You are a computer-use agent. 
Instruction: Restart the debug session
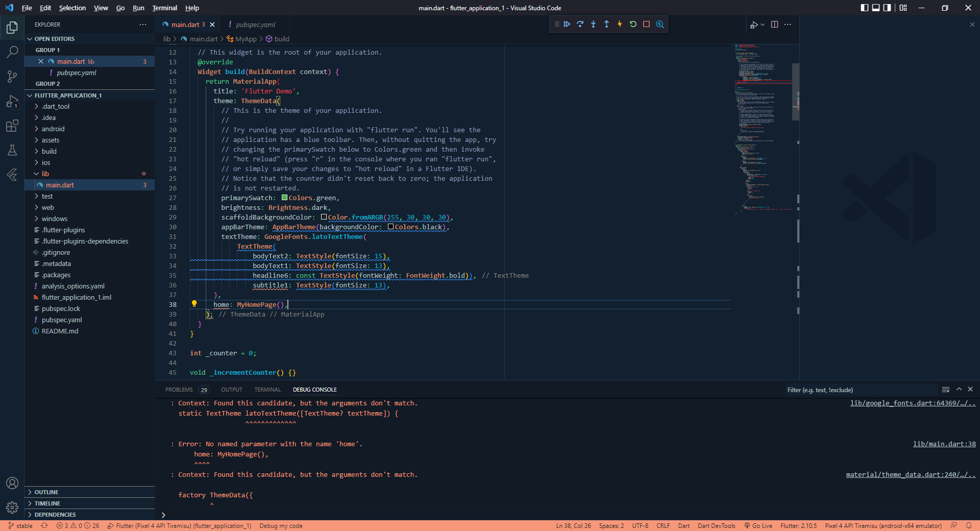(633, 24)
